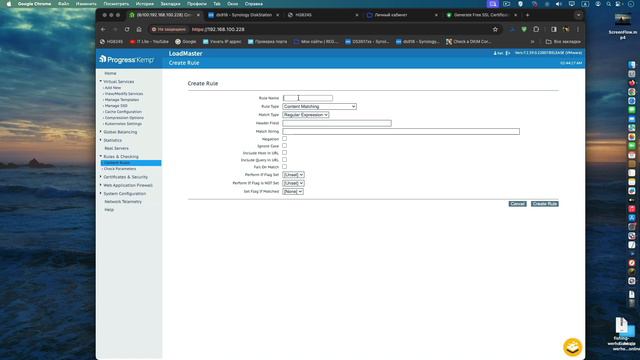Tick the Fail On Match checkbox
The height and width of the screenshot is (360, 640).
(x=284, y=167)
